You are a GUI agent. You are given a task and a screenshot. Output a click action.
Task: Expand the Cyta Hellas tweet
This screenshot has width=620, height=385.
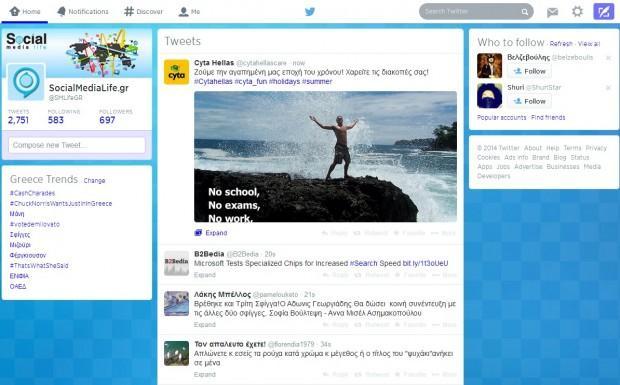211,233
